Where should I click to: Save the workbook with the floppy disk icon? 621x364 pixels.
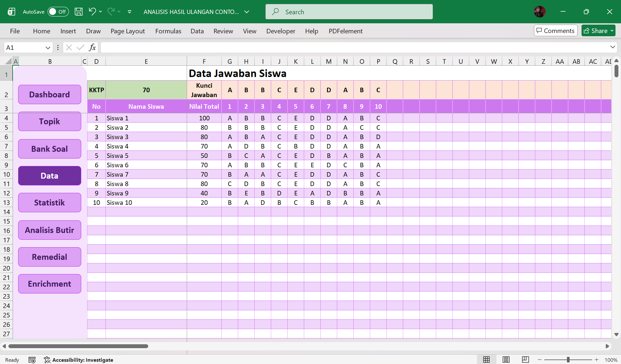coord(78,12)
